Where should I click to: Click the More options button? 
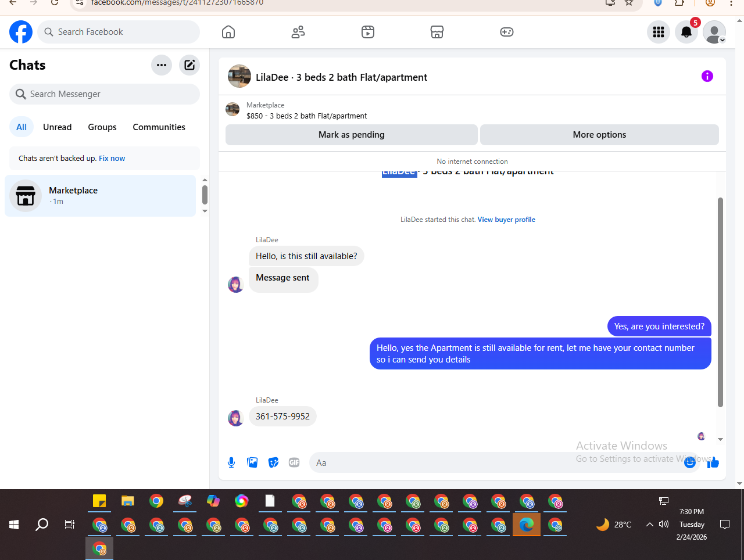pyautogui.click(x=599, y=135)
